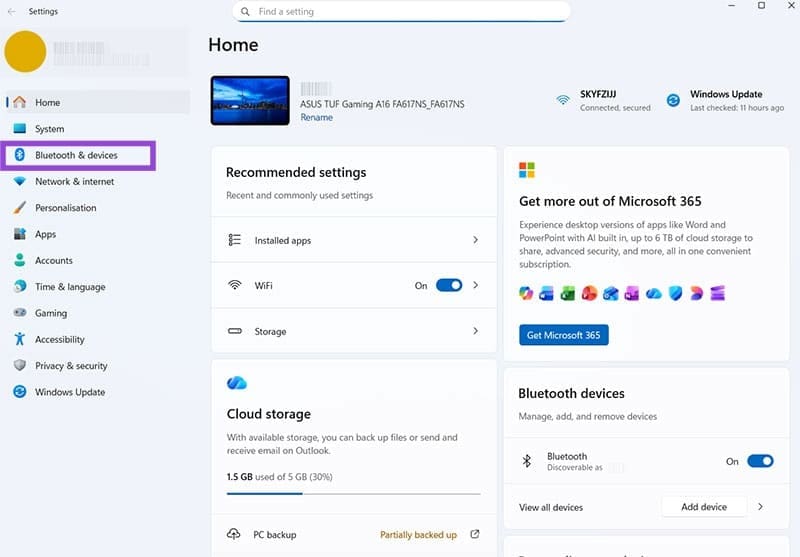Click the Find a setting search field
This screenshot has height=557, width=800.
click(410, 12)
